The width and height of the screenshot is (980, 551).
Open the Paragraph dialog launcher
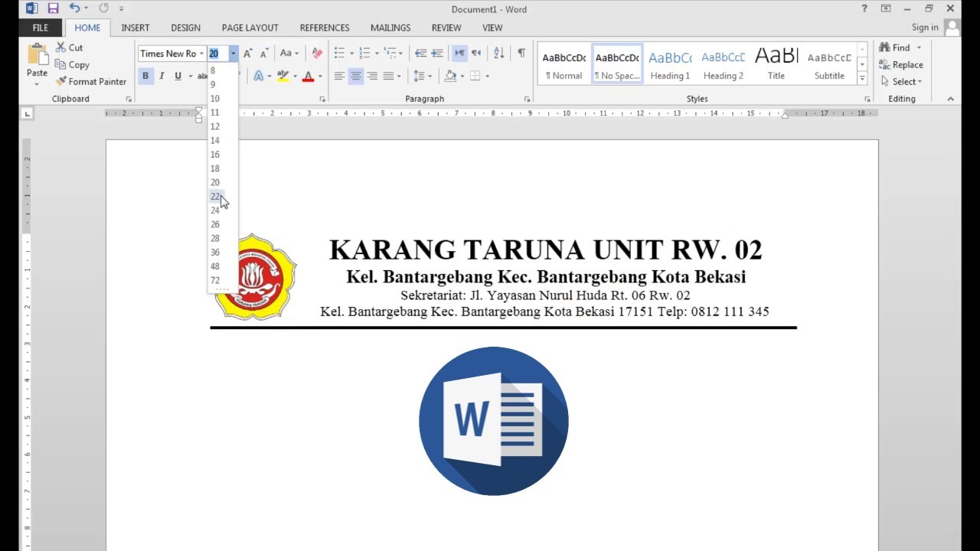(x=527, y=99)
